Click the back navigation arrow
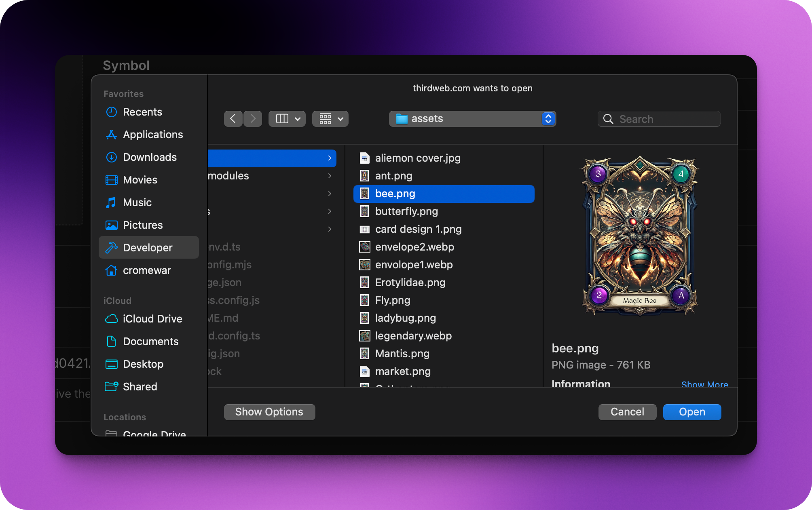Viewport: 812px width, 510px height. pos(233,119)
